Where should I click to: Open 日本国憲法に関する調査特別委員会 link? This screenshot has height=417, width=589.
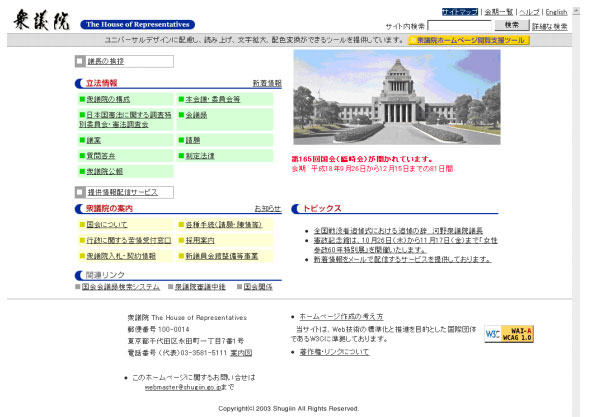point(125,119)
